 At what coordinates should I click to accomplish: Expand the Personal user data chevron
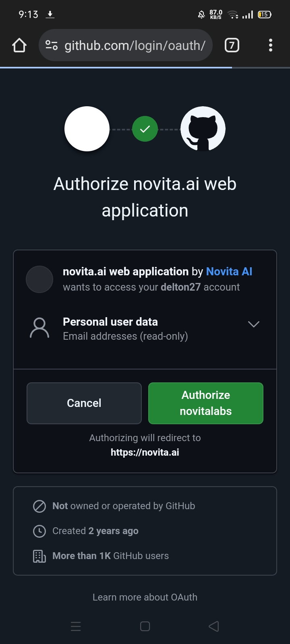click(x=253, y=324)
